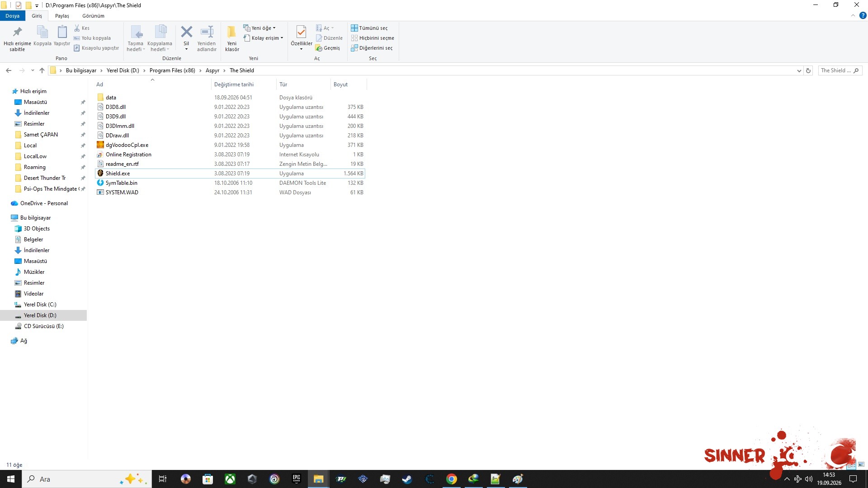
Task: Open Masaüstü under Hızlı erişim
Action: pos(35,102)
